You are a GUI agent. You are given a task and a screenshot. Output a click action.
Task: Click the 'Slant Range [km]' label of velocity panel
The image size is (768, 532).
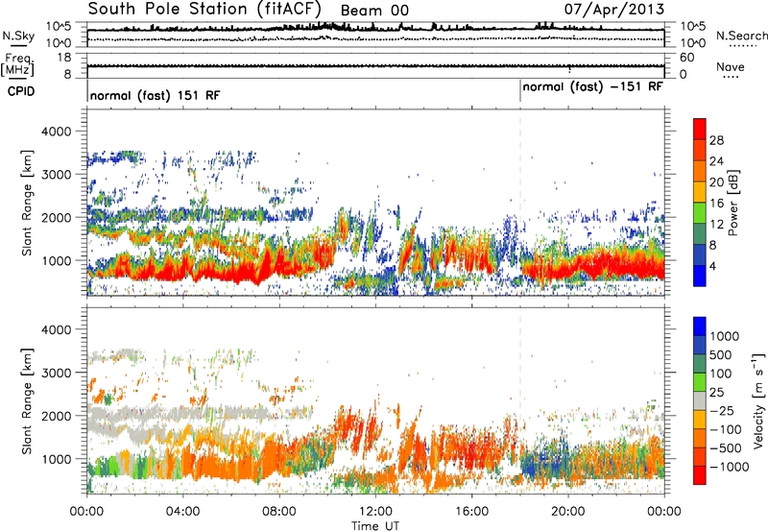(27, 401)
